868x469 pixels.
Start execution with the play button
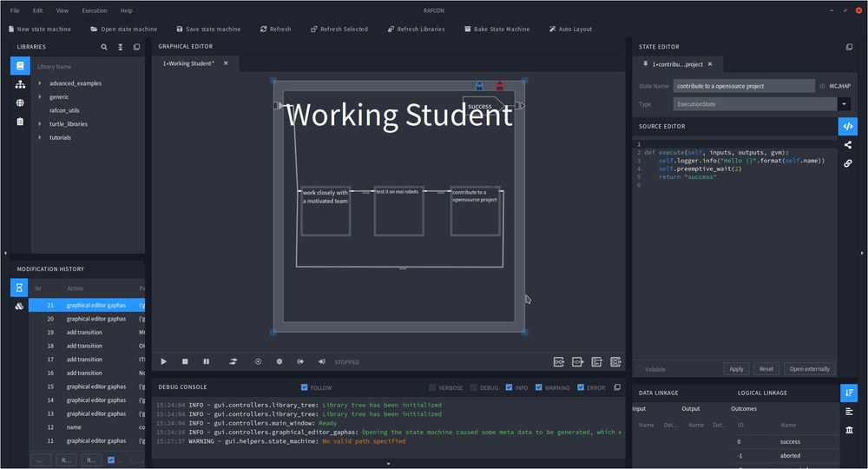[164, 361]
